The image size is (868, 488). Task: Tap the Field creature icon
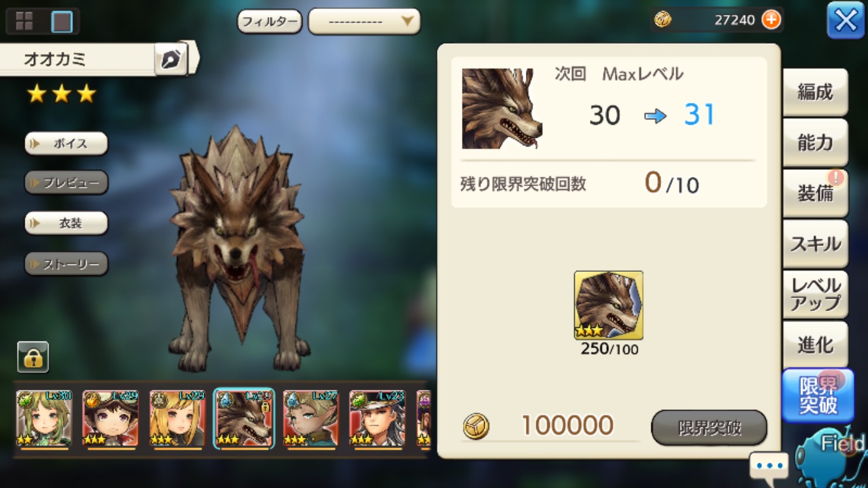[832, 455]
